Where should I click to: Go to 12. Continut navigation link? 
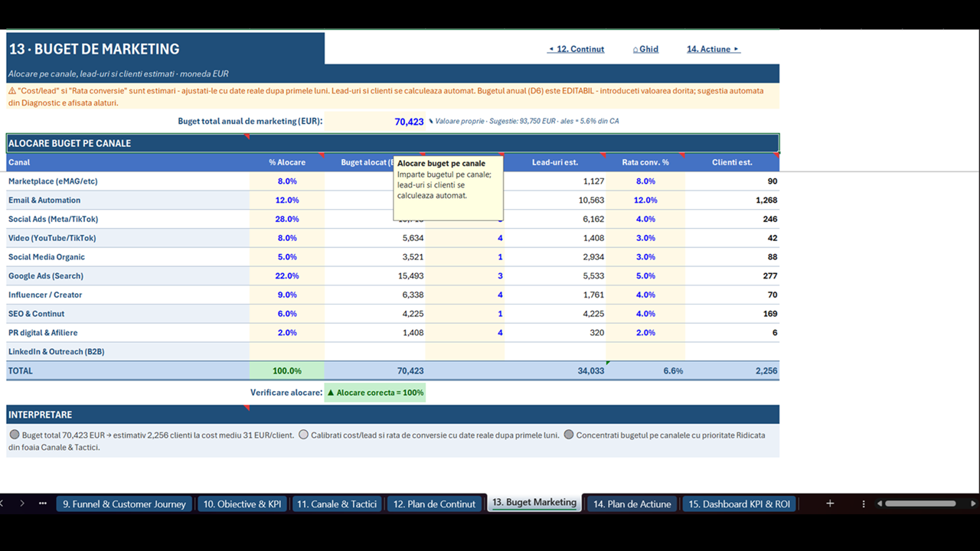point(576,49)
